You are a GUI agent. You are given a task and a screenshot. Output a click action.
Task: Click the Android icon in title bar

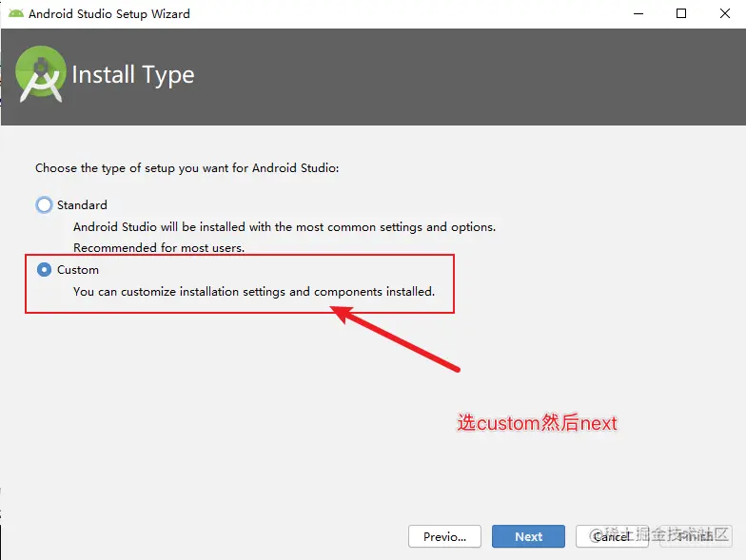click(x=15, y=13)
